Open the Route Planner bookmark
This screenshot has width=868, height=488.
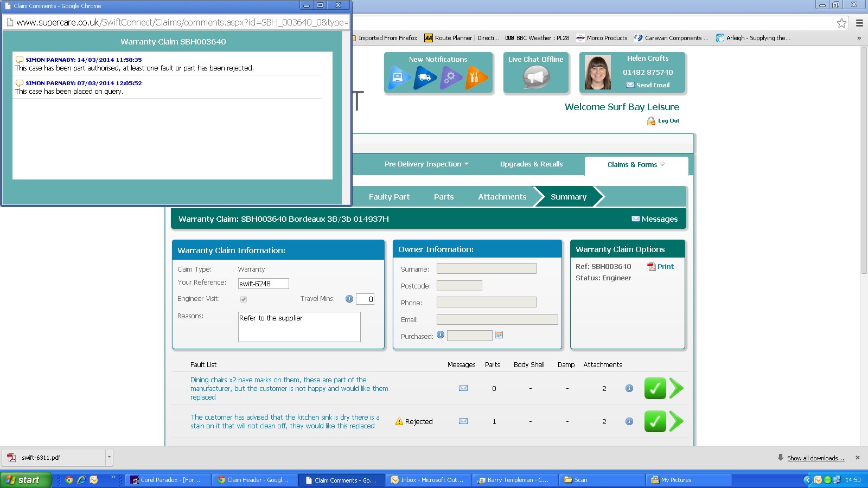[x=462, y=38]
